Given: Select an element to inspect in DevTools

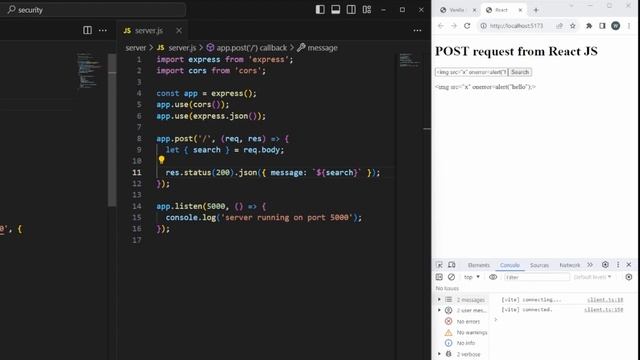Looking at the screenshot, I should click(x=439, y=265).
